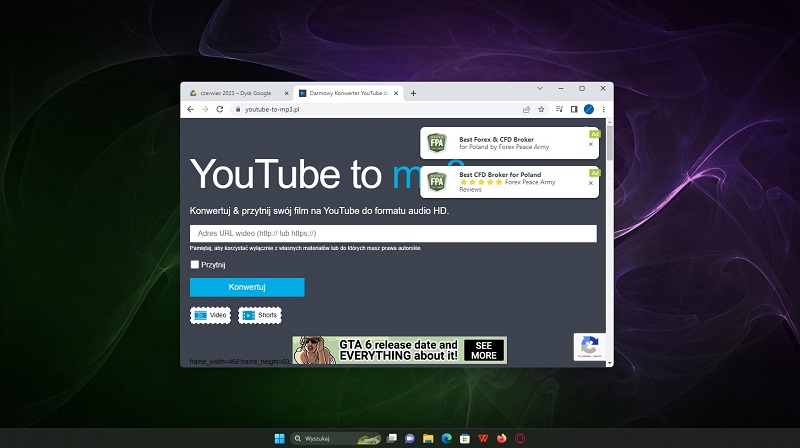
Task: Click the reCAPTCHA badge
Action: [589, 346]
